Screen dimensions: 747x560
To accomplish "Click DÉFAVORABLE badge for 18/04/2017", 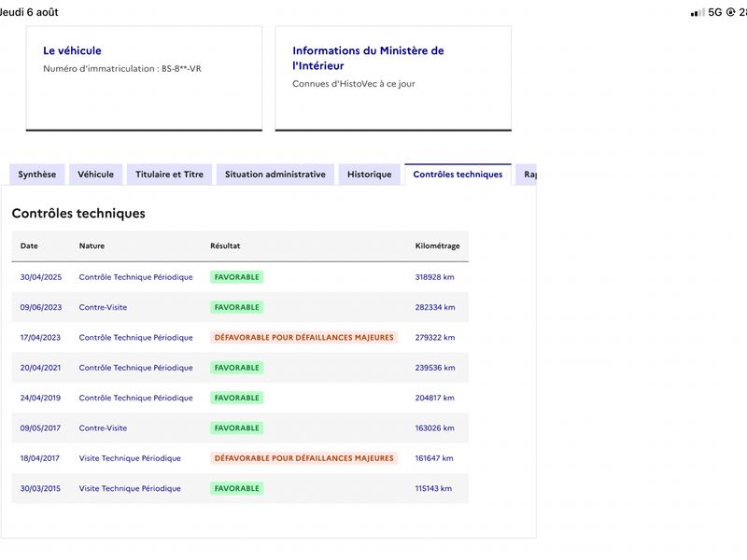I will click(304, 458).
